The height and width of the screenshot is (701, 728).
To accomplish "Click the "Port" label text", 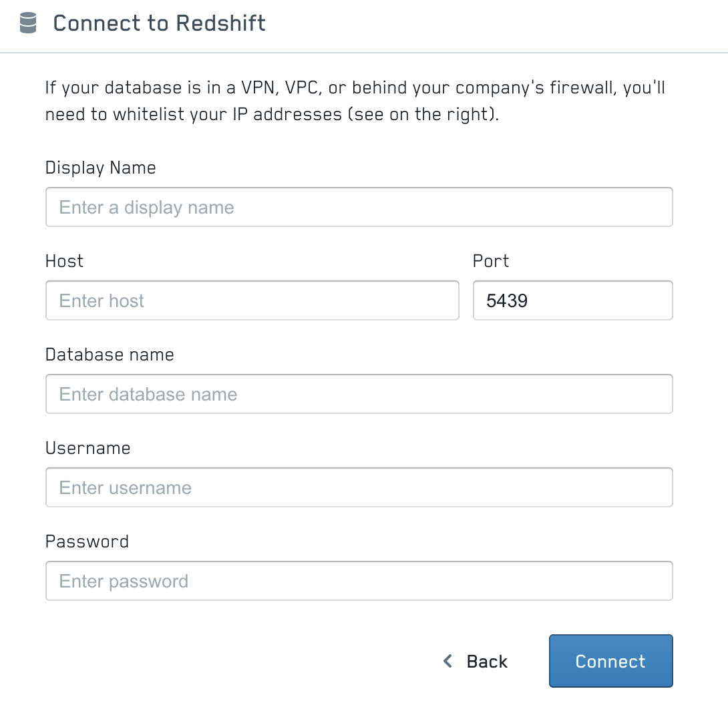I will pyautogui.click(x=491, y=261).
